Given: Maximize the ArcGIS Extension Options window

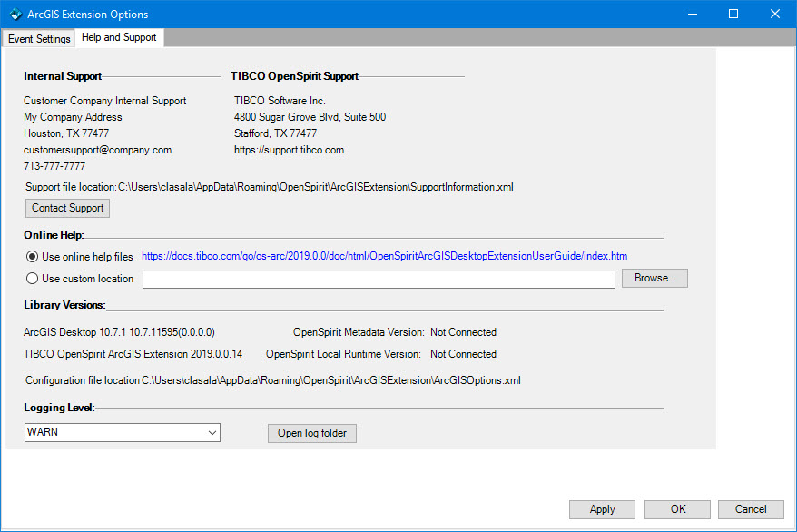Looking at the screenshot, I should pos(733,15).
